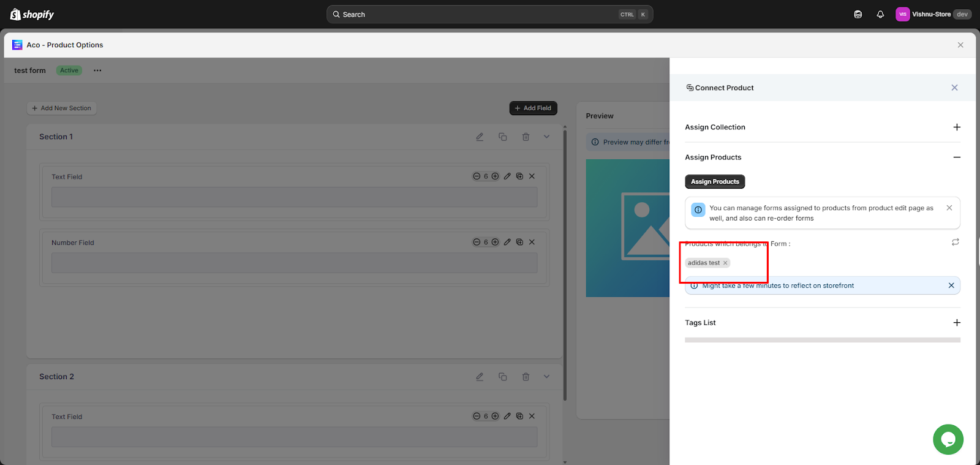Click the edit pencil on Number Field
980x465 pixels.
(507, 243)
